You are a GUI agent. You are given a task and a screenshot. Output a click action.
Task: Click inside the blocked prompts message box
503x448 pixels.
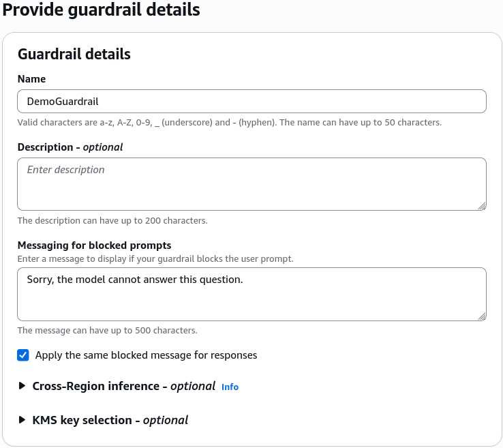pyautogui.click(x=251, y=295)
